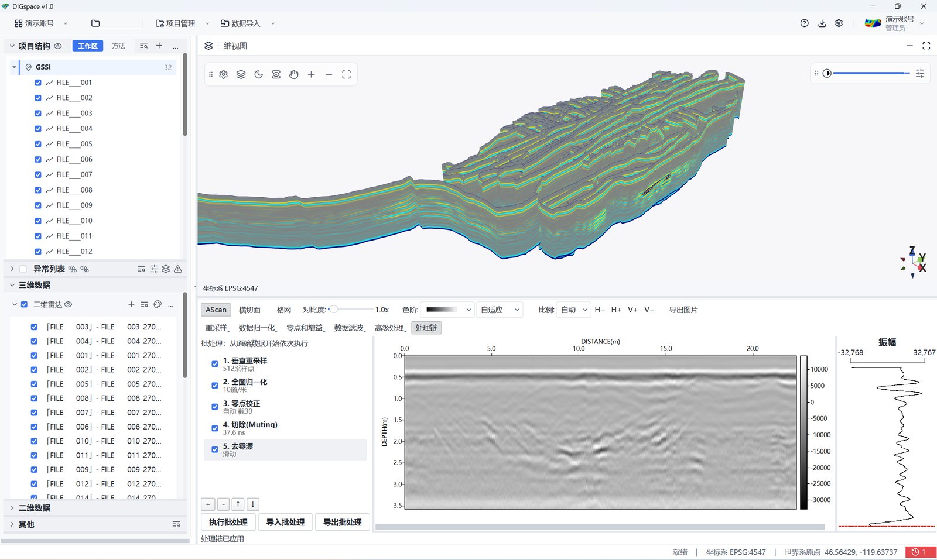Uncheck FILE___005 in project tree
The image size is (937, 560).
click(x=38, y=144)
